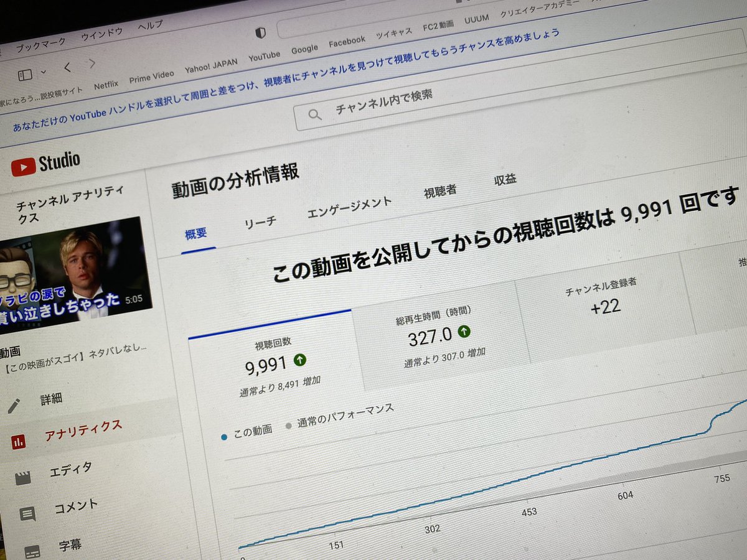Click the magnifier icon in channel search

(x=315, y=114)
